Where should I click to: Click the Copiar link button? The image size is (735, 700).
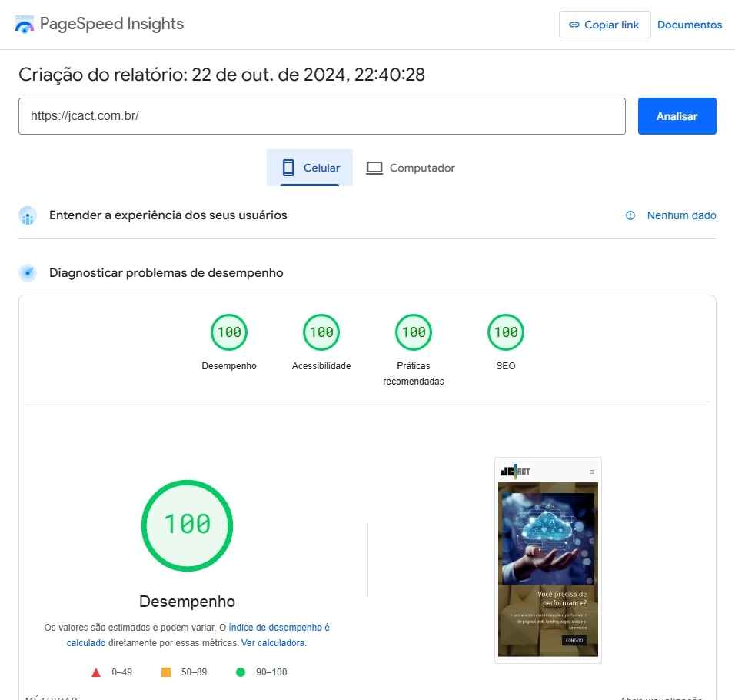pyautogui.click(x=604, y=25)
